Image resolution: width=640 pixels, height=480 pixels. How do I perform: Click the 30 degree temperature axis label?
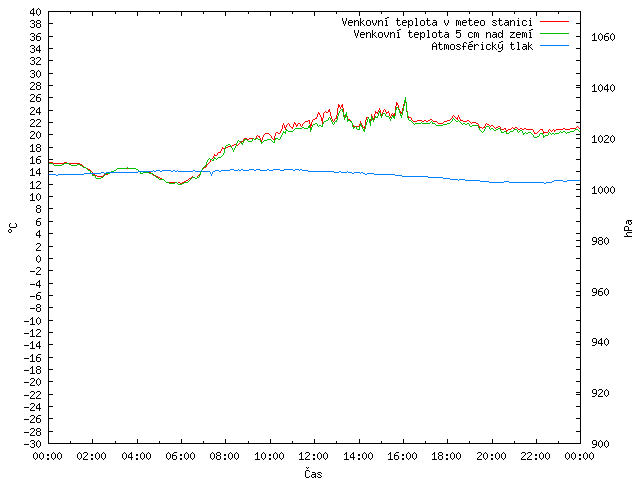coord(36,74)
